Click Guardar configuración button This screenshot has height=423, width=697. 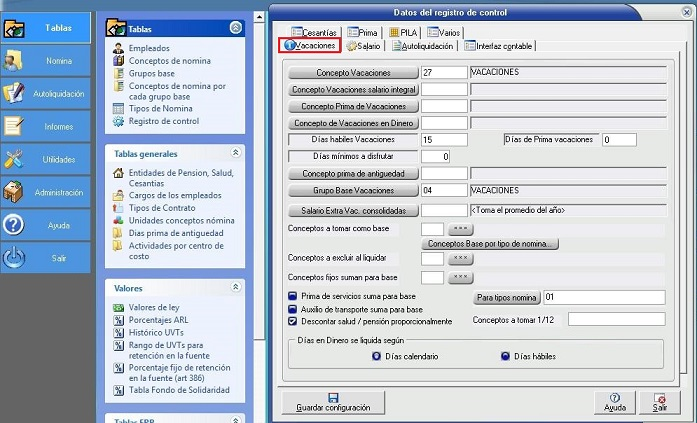click(x=334, y=402)
